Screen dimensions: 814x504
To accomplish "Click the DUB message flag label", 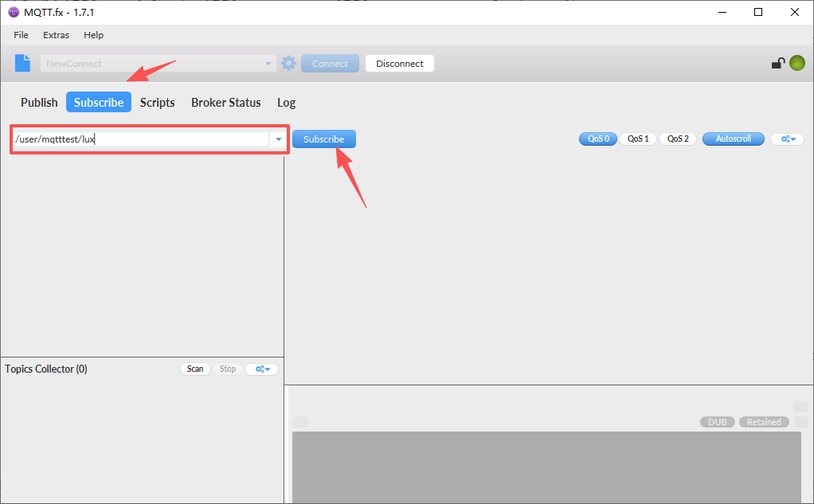I will pyautogui.click(x=718, y=422).
